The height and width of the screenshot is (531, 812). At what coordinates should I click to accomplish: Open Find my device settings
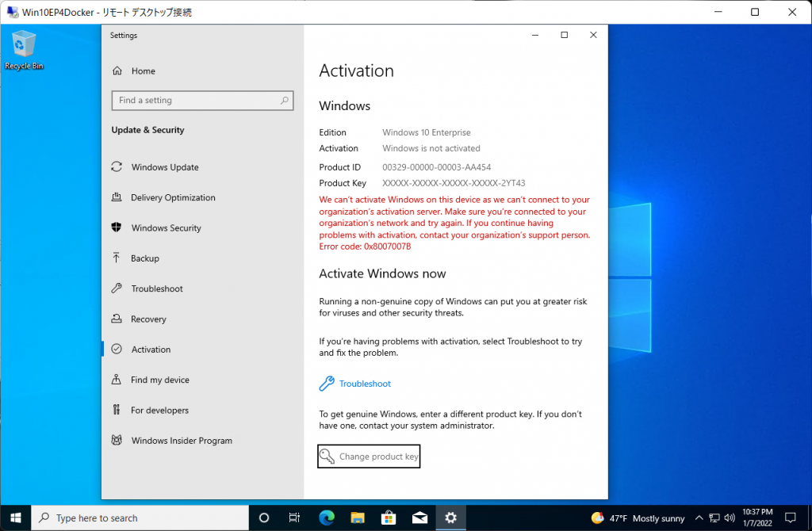click(159, 380)
